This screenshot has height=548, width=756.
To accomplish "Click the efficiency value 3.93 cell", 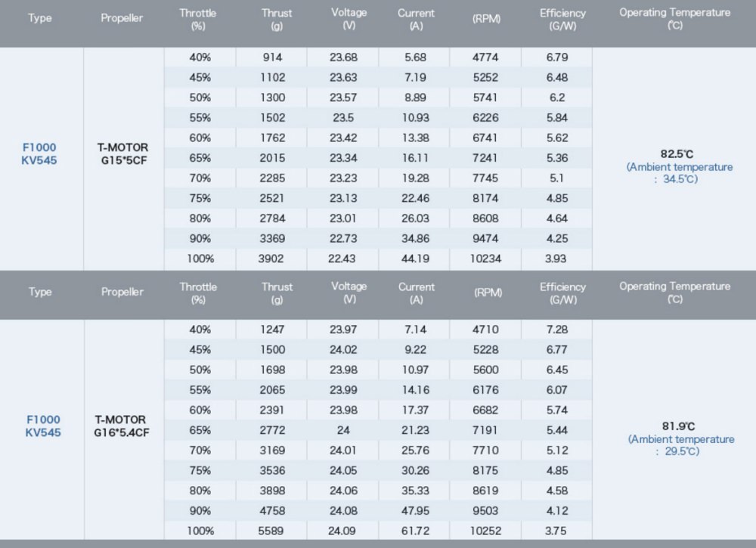I will point(555,259).
